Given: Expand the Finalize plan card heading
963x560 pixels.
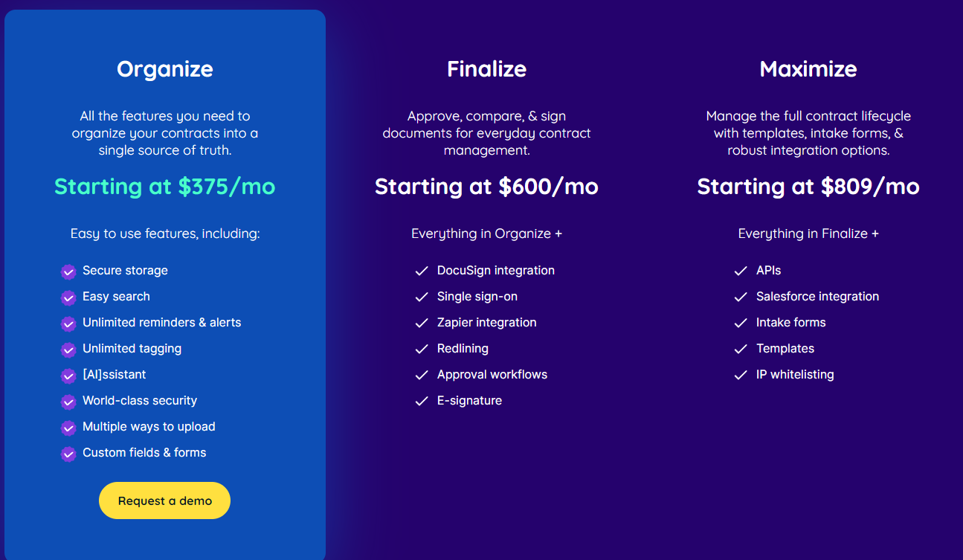Looking at the screenshot, I should click(486, 69).
